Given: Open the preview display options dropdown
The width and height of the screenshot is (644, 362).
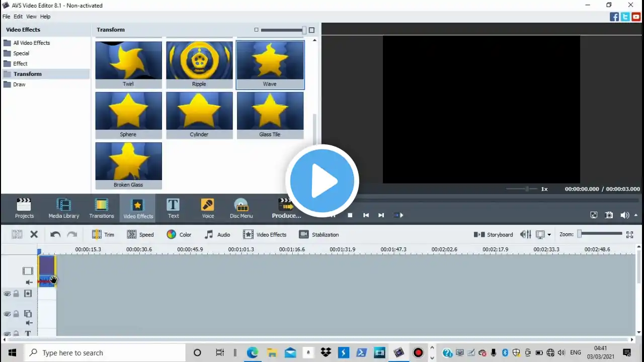Looking at the screenshot, I should [x=543, y=235].
